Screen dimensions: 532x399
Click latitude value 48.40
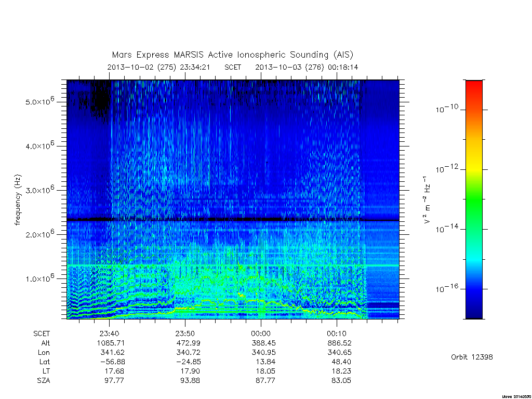[x=342, y=362]
